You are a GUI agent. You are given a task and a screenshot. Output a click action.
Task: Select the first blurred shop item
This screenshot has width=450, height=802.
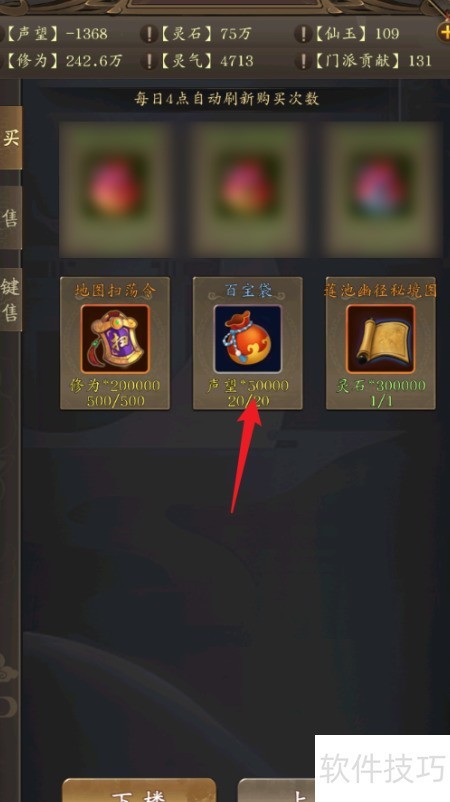[x=115, y=189]
